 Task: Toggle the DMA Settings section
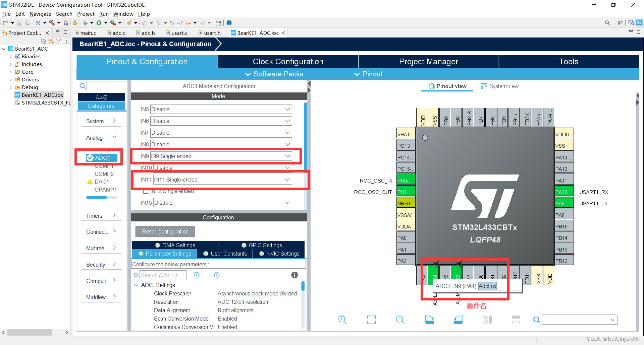coord(175,245)
